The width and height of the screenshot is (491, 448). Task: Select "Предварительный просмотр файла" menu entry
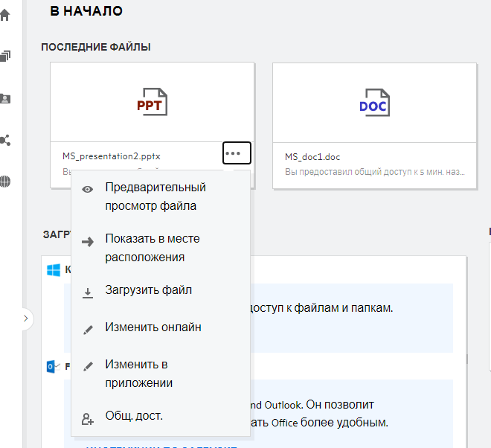click(x=155, y=196)
